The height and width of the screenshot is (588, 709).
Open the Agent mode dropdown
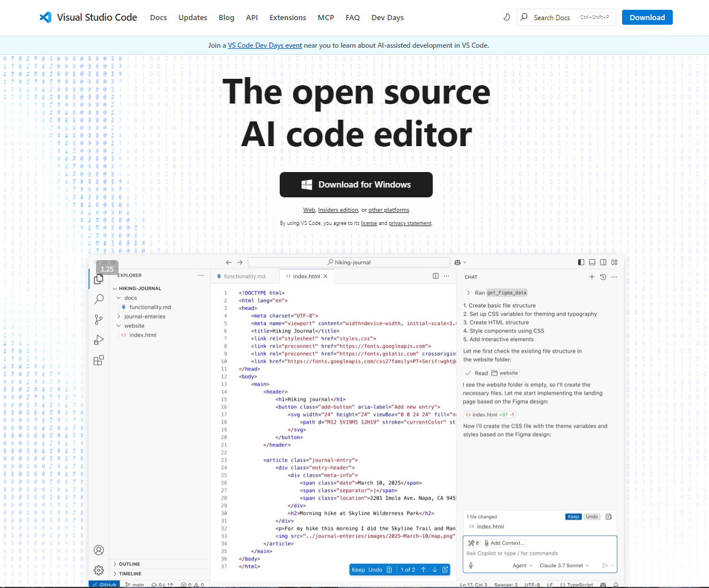click(x=523, y=566)
